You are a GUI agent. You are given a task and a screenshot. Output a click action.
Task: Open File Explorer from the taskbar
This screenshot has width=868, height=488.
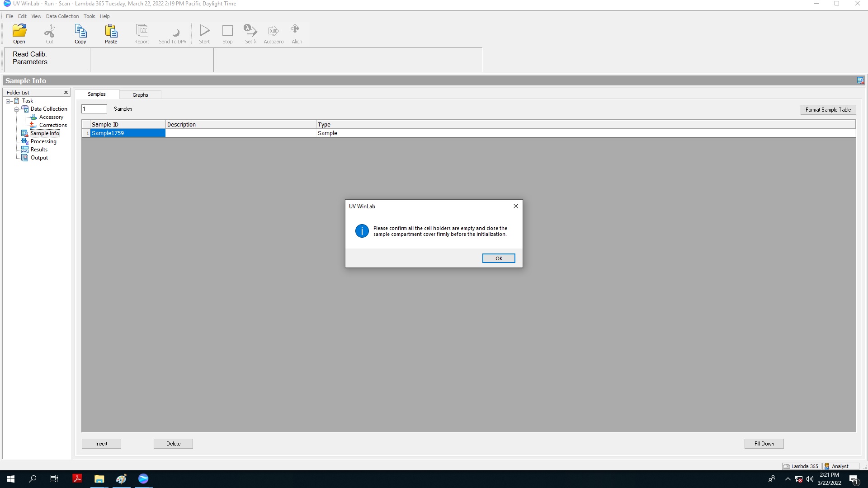click(x=99, y=479)
